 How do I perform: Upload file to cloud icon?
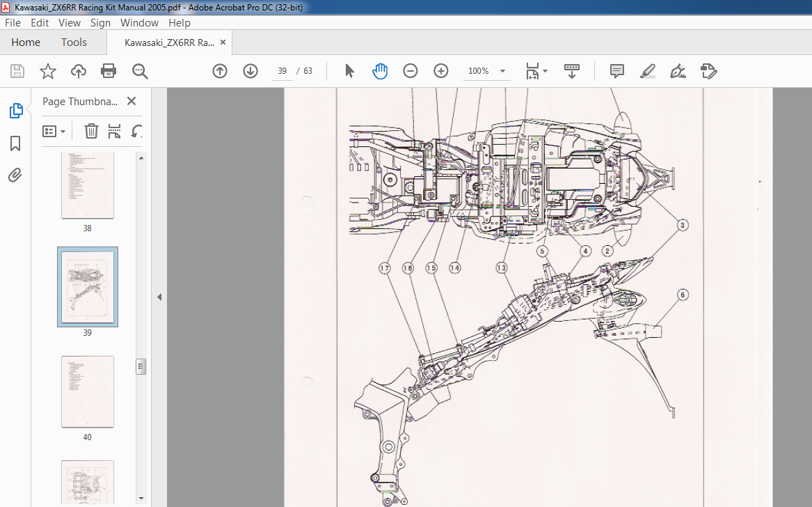pyautogui.click(x=78, y=71)
